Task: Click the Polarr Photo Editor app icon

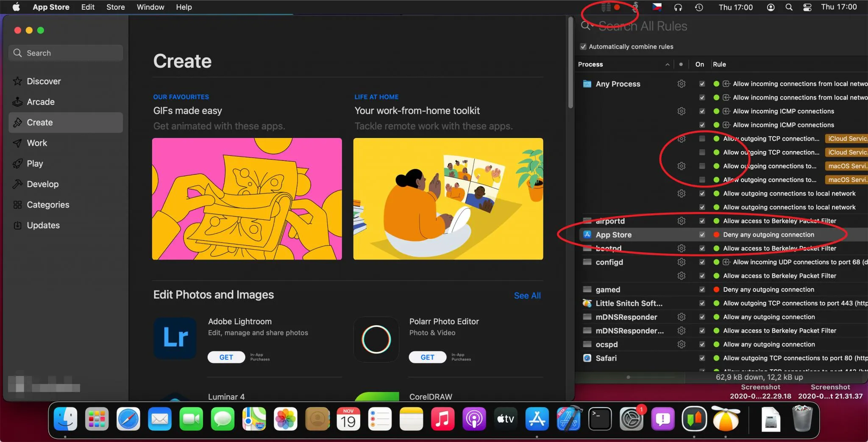Action: (x=376, y=339)
